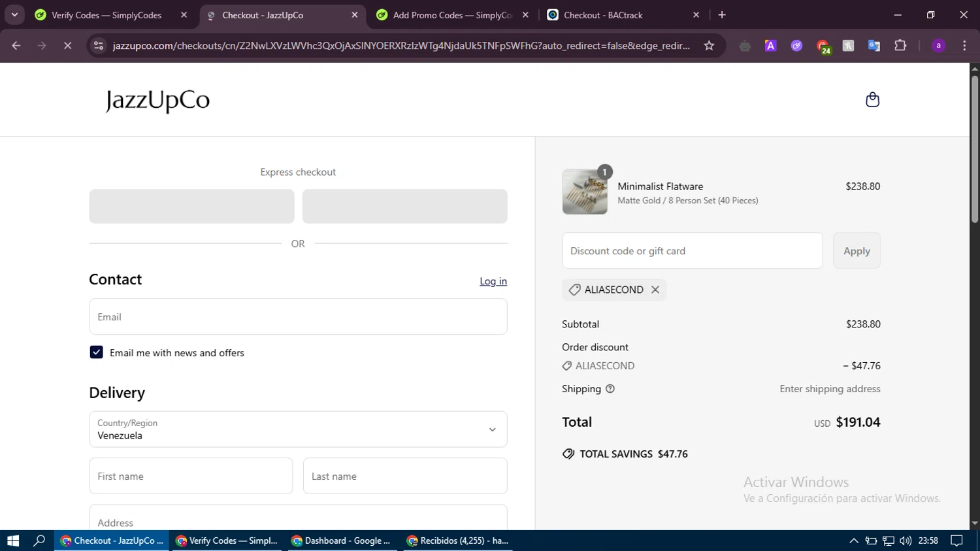Screen dimensions: 980x551
Task: Click the browser address bar URL
Action: point(401,46)
